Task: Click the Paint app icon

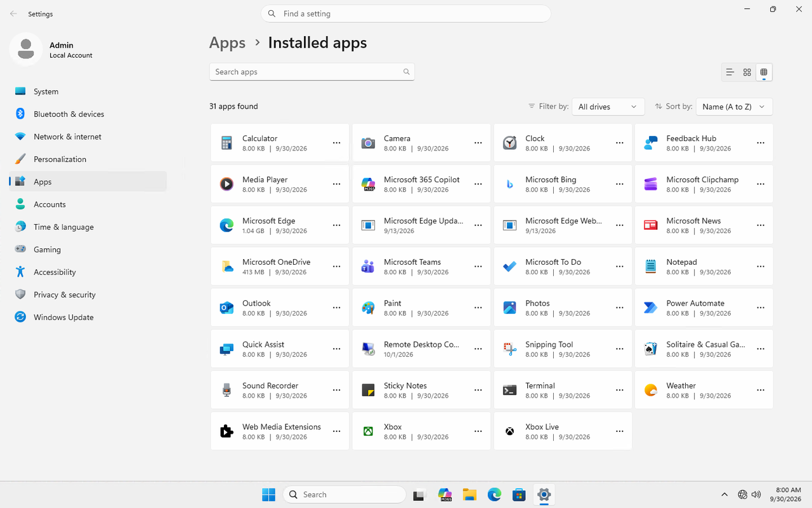Action: (368, 308)
